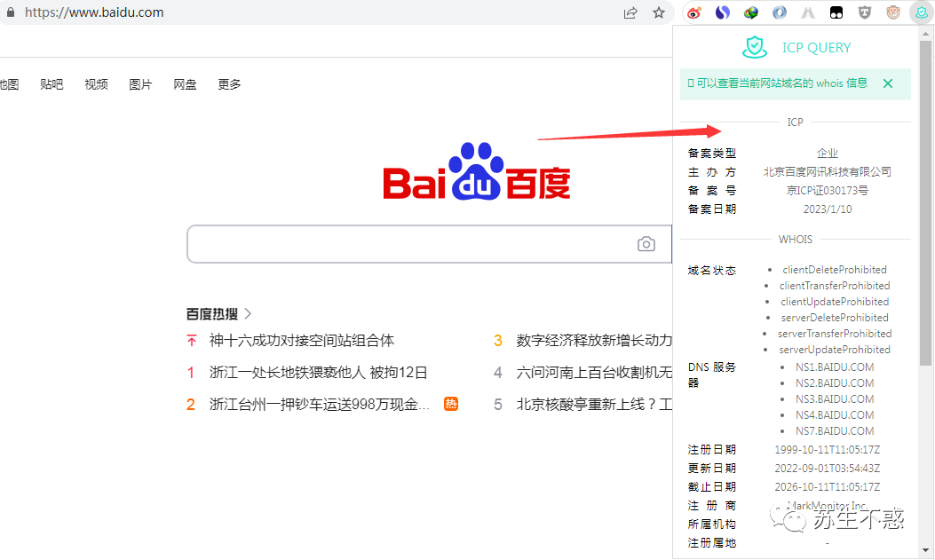Select the serverDeleteProhibited status entry
This screenshot has height=560, width=935.
click(835, 318)
